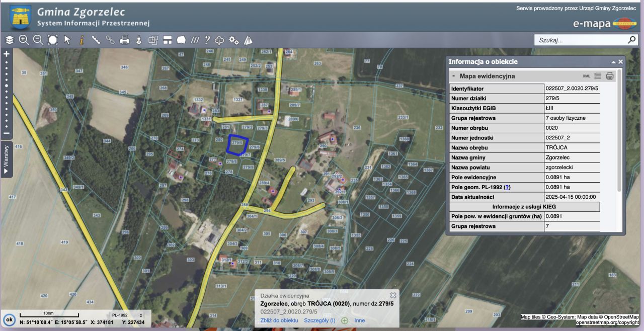
Task: Click the Inne link in popup
Action: 359,320
